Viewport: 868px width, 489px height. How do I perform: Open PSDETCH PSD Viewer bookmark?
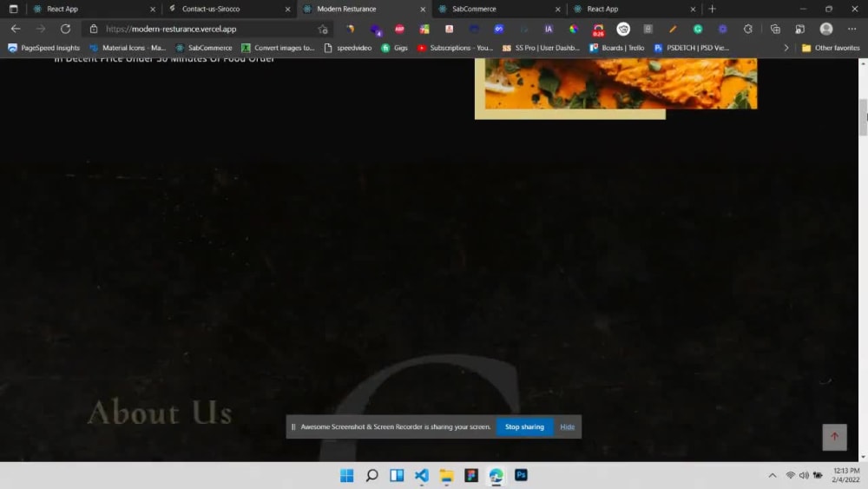tap(691, 48)
